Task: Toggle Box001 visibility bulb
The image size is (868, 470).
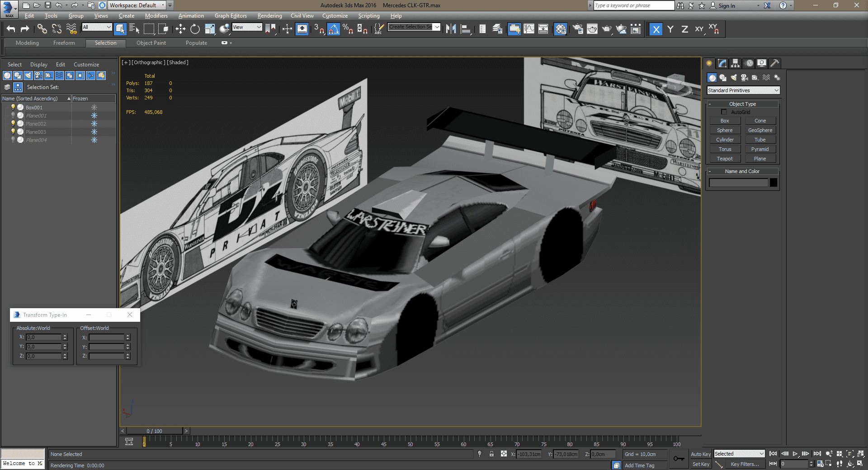Action: (x=13, y=107)
